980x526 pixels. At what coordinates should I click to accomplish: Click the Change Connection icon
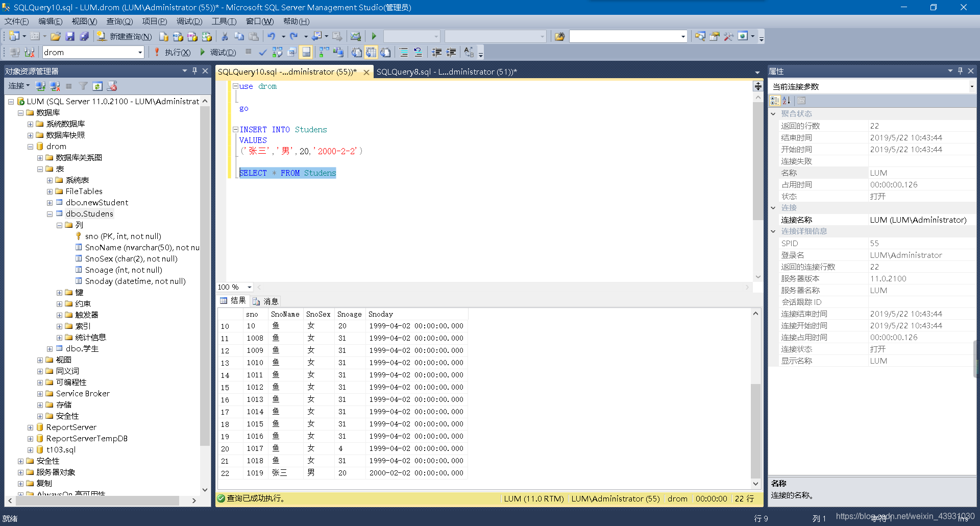pos(29,52)
